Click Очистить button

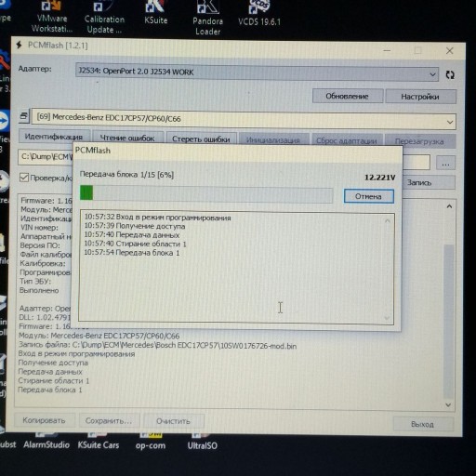(173, 421)
